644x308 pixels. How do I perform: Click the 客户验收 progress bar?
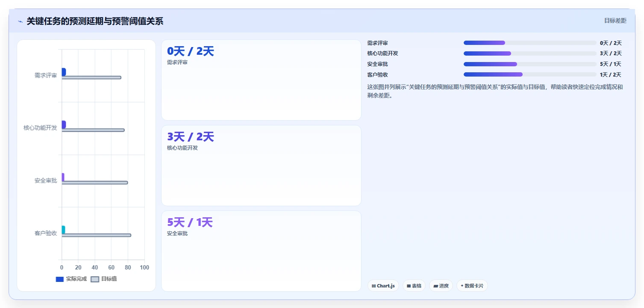pyautogui.click(x=530, y=74)
